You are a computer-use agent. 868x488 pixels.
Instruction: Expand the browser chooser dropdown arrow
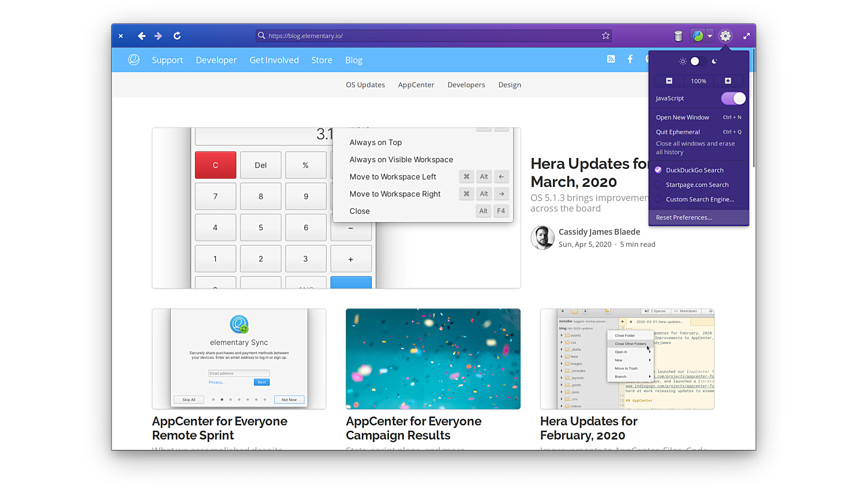coord(710,36)
